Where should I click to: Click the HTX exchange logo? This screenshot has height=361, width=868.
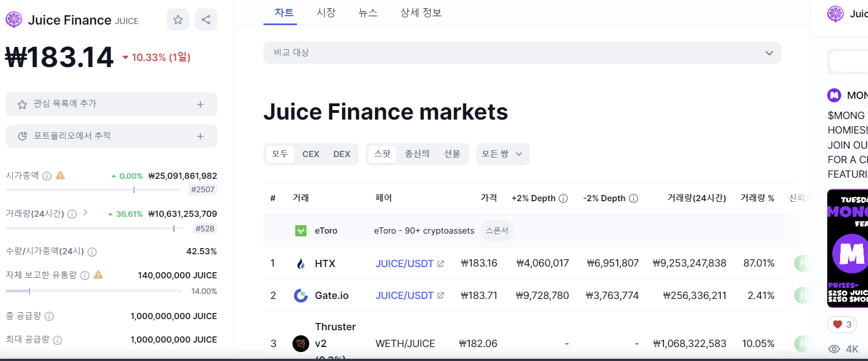coord(300,264)
